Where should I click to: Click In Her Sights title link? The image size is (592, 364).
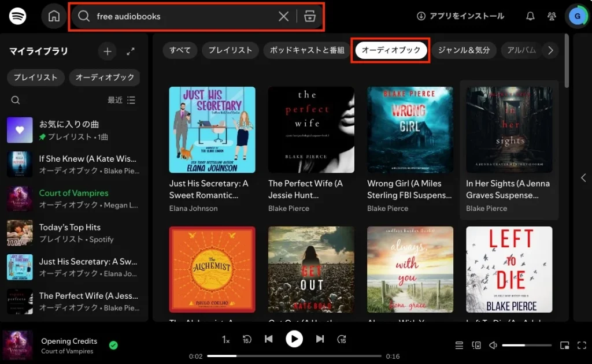pyautogui.click(x=508, y=190)
